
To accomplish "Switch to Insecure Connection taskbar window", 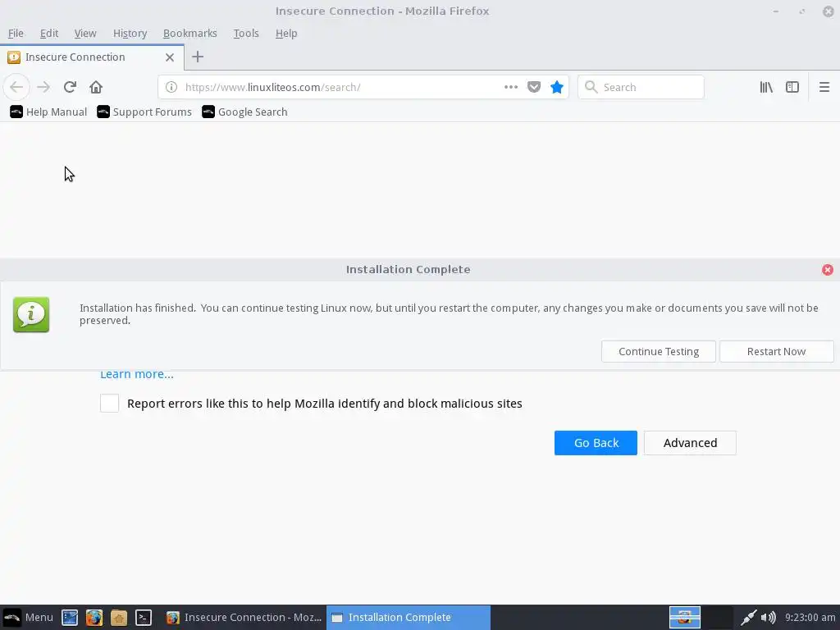I will [244, 617].
